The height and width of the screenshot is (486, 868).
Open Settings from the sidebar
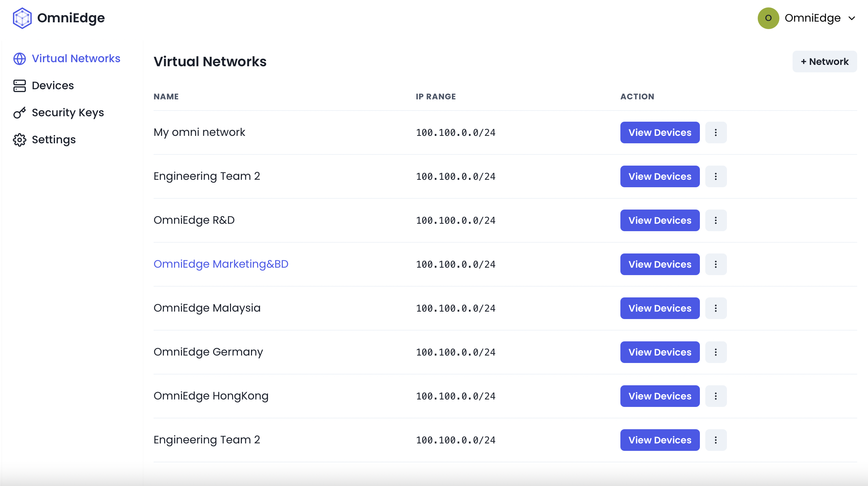pos(53,140)
